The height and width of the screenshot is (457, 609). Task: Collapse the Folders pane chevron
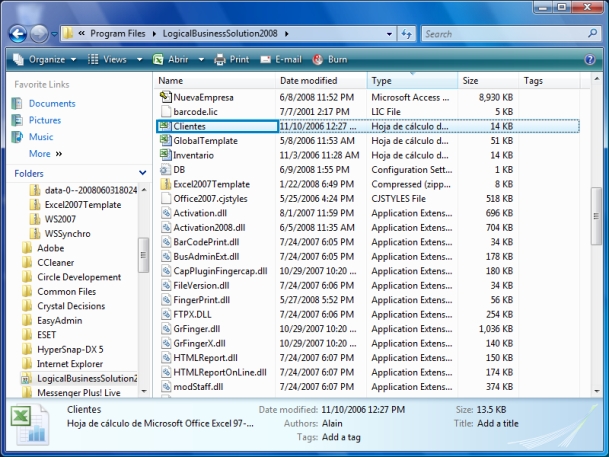(x=139, y=173)
